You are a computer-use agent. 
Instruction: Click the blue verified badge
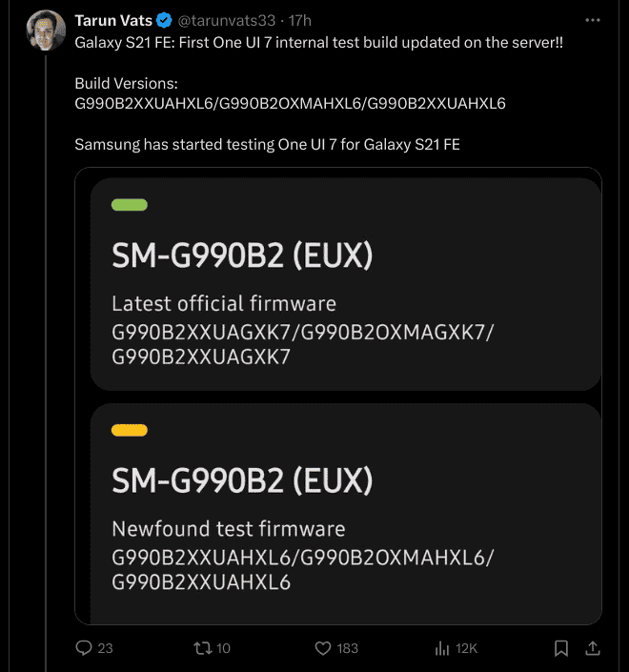164,20
